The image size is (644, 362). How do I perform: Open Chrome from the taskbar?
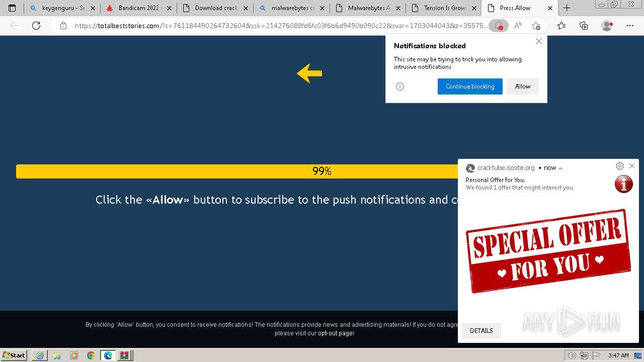[91, 355]
